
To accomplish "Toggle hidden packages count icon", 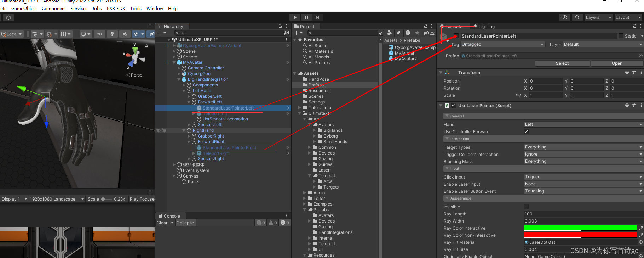I will click(429, 33).
